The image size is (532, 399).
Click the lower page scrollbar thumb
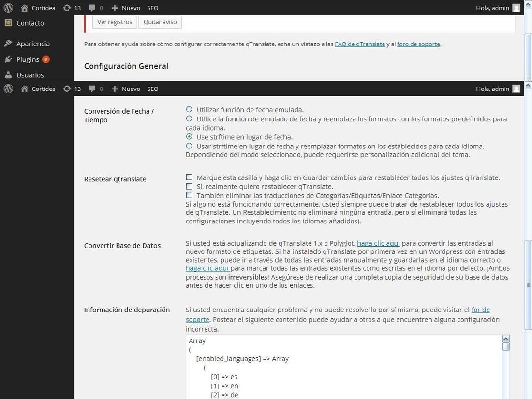[528, 285]
